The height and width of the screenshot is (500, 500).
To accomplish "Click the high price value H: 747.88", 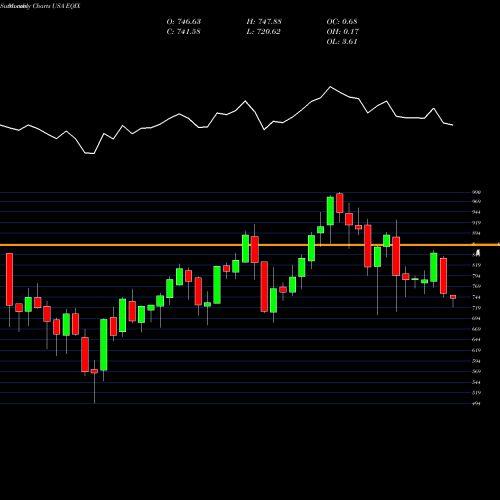I will (x=264, y=22).
